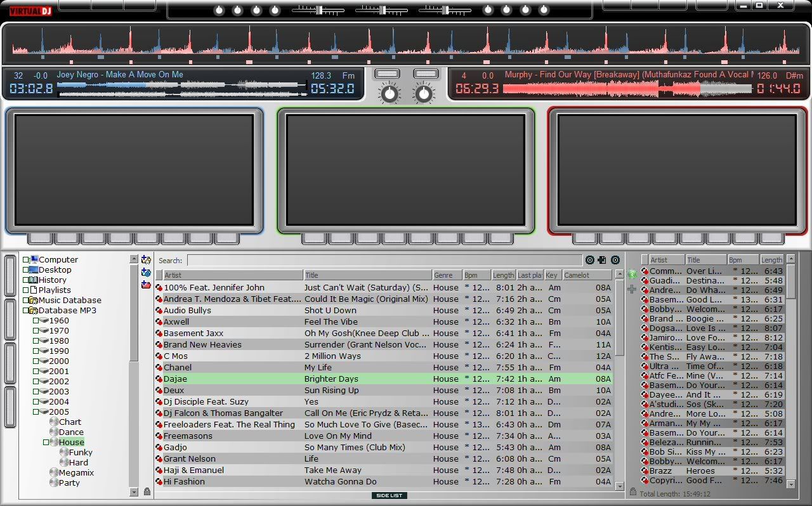812x506 pixels.
Task: Click the left button above center knobs
Action: pyautogui.click(x=387, y=74)
